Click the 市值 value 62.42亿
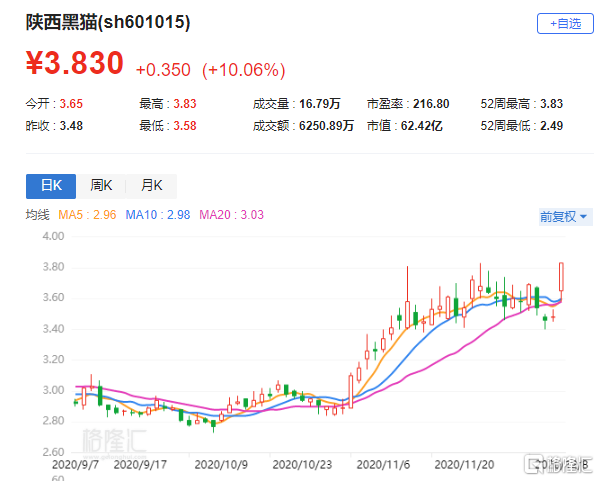The image size is (599, 481). (421, 126)
